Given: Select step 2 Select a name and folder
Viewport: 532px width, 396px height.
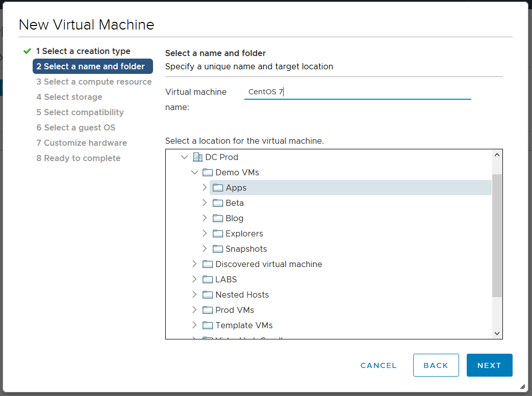Looking at the screenshot, I should [93, 66].
